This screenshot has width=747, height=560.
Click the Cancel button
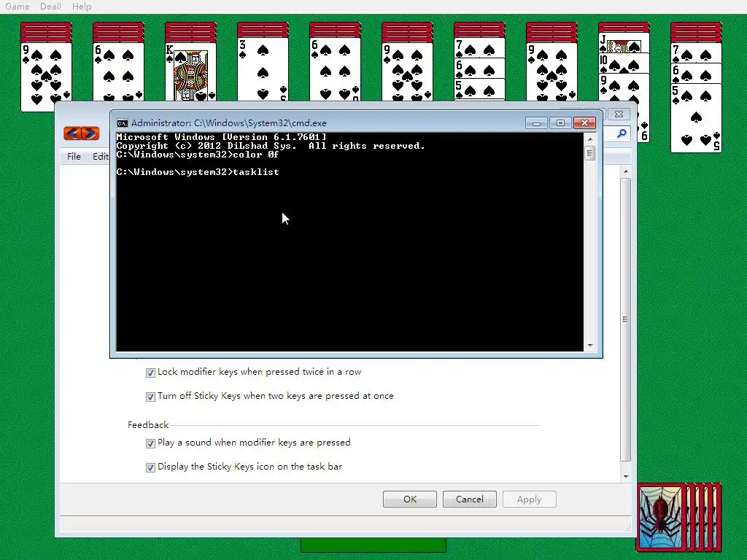tap(469, 499)
